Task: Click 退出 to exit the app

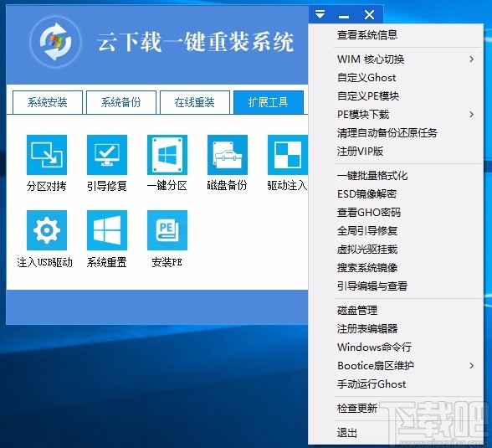Action: (x=396, y=433)
